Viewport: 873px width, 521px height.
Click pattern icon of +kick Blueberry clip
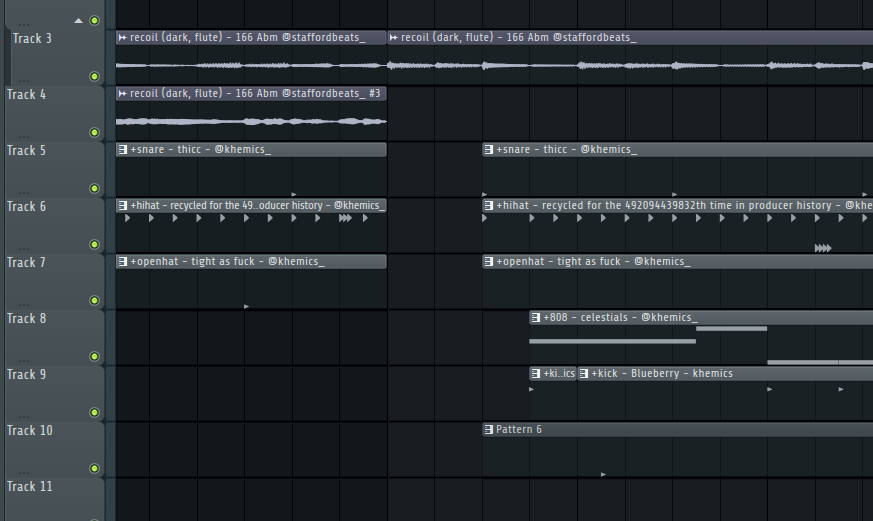[583, 373]
